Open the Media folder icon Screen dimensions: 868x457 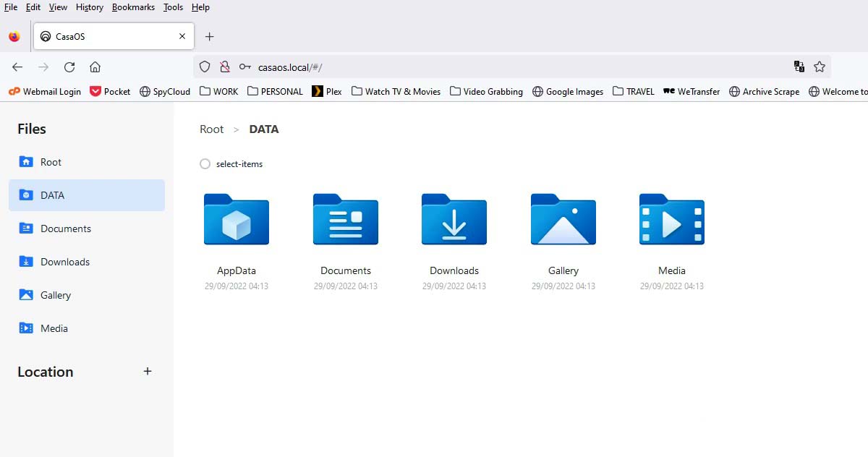point(671,220)
